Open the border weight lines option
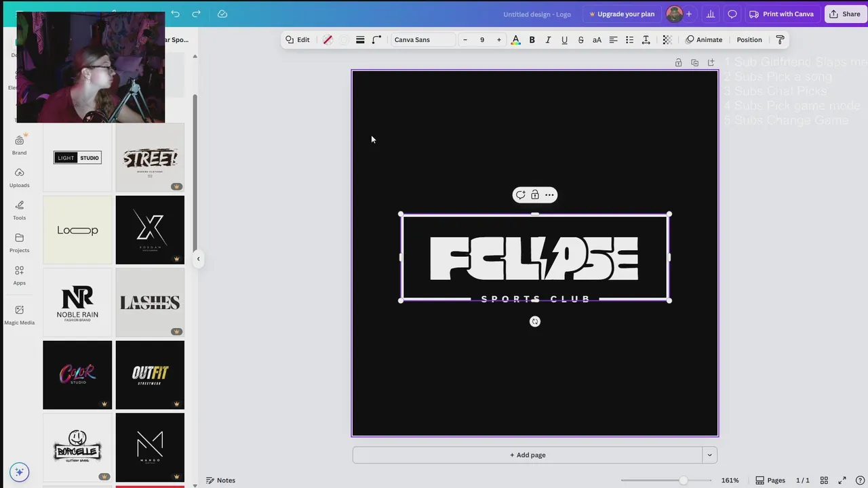 point(360,40)
